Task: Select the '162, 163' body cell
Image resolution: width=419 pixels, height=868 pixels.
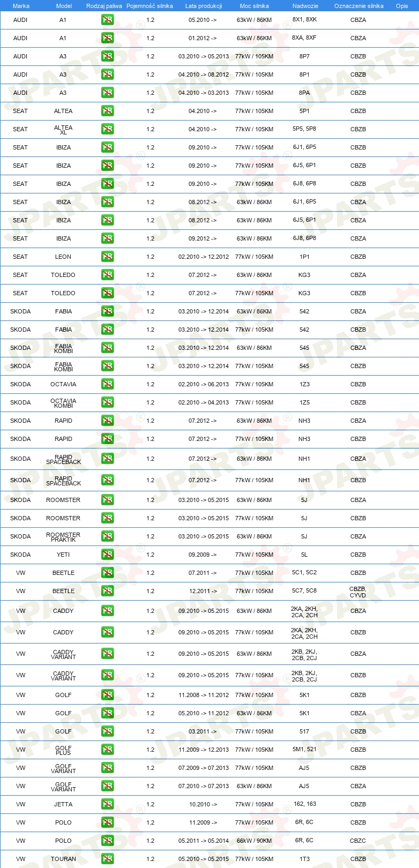Action: click(305, 804)
